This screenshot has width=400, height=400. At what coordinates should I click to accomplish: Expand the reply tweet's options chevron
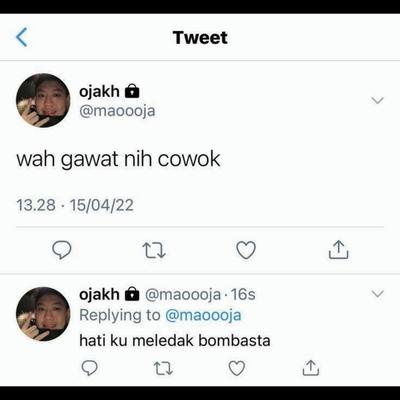point(377,294)
